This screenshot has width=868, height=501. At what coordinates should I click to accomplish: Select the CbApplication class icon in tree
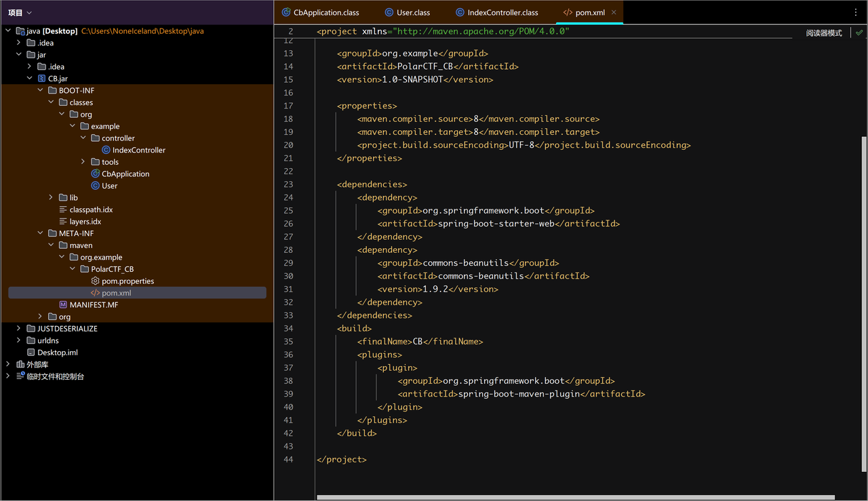tap(95, 174)
